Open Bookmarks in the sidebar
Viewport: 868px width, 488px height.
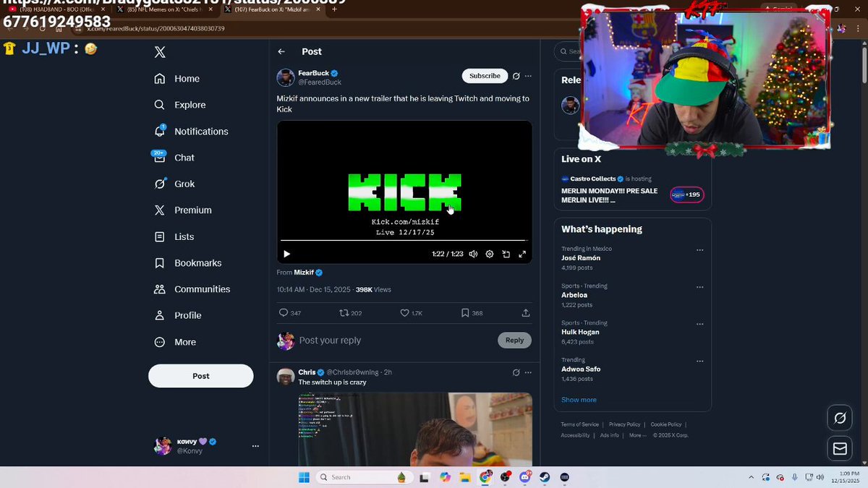point(188,263)
